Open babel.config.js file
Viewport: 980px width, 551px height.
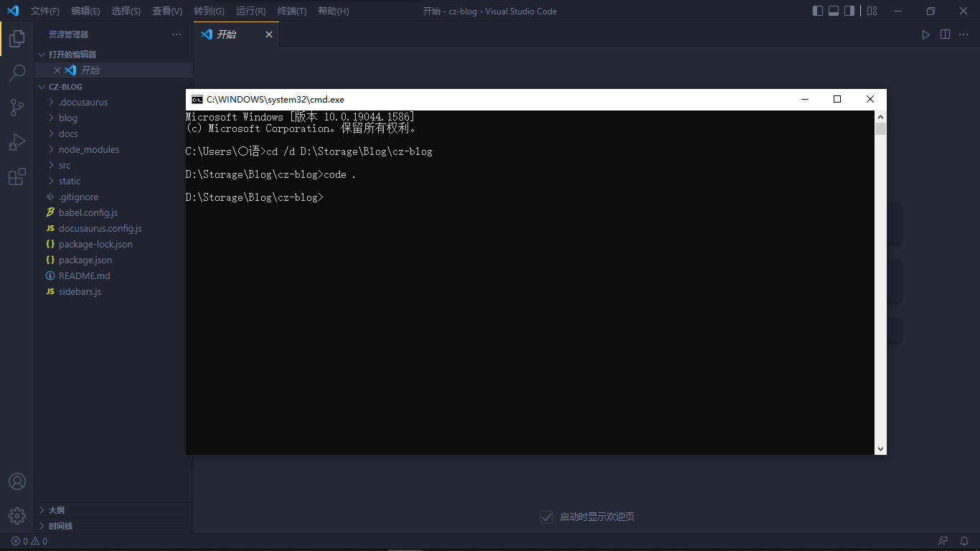[114, 212]
